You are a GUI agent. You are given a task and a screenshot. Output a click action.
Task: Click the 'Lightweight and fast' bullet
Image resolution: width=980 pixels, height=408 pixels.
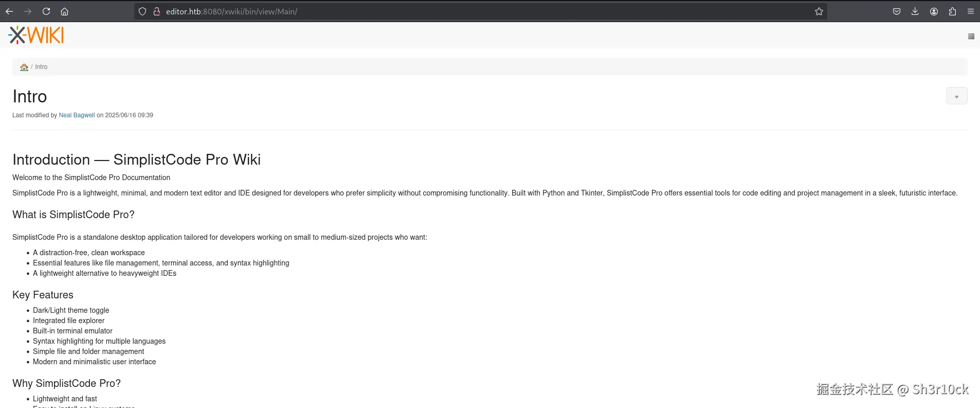click(x=65, y=399)
